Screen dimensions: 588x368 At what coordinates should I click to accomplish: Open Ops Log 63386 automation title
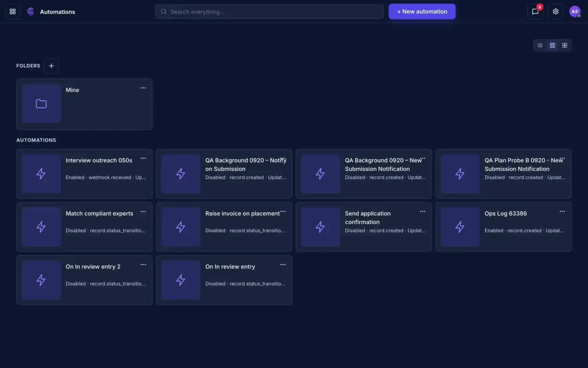click(506, 213)
